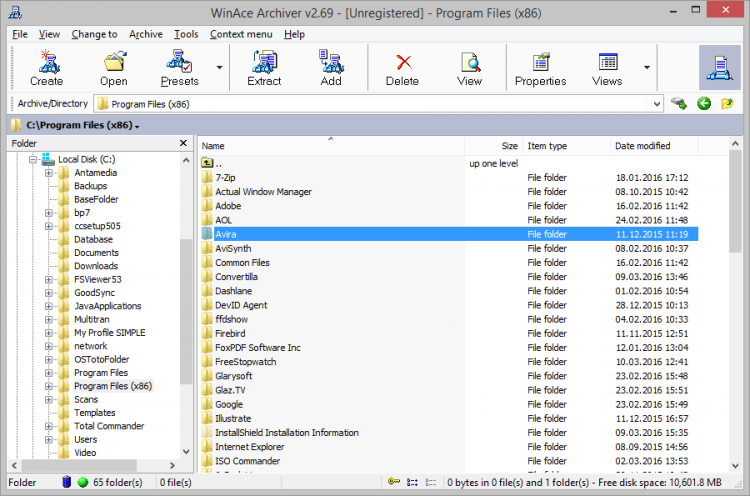The width and height of the screenshot is (750, 496).
Task: Open the Views dropdown arrow
Action: point(647,67)
